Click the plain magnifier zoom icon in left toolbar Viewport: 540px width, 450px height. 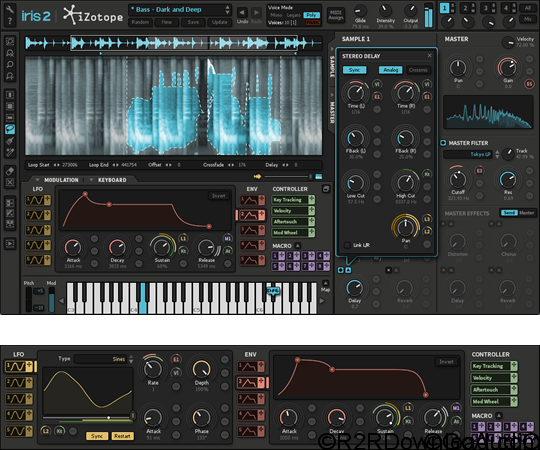pyautogui.click(x=10, y=64)
